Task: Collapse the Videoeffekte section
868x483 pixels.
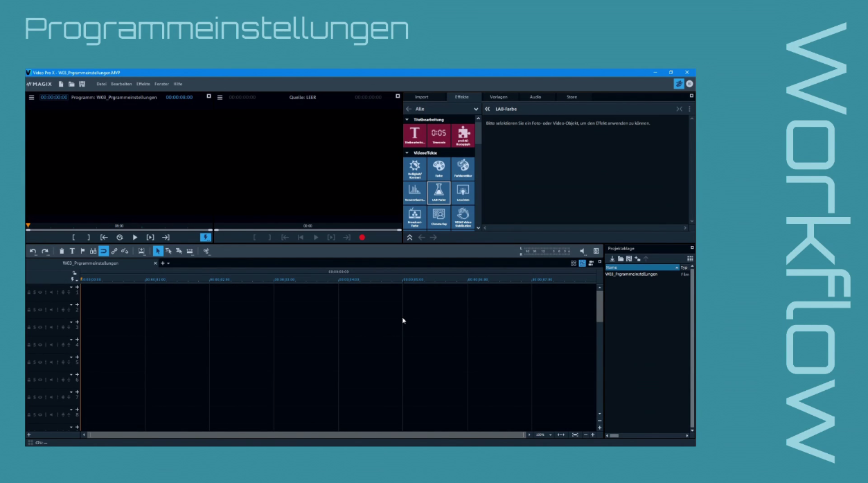Action: pos(407,152)
